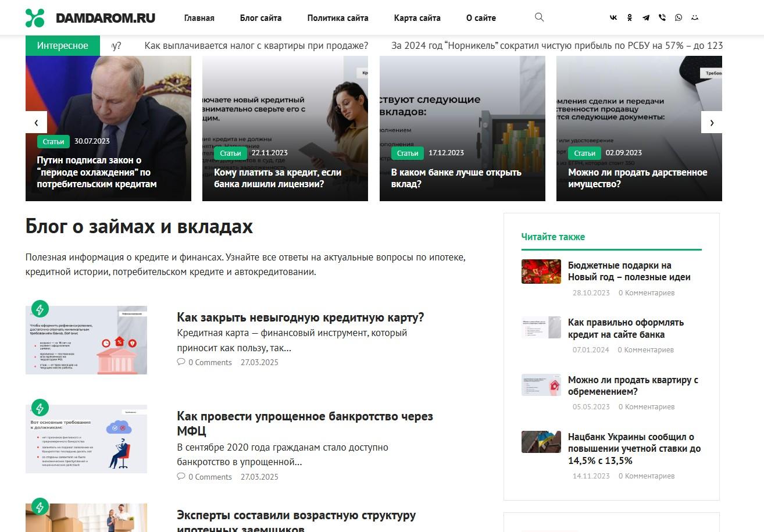Show previous slide with left carousel arrow
Viewport: 764px width, 532px height.
pyautogui.click(x=36, y=123)
